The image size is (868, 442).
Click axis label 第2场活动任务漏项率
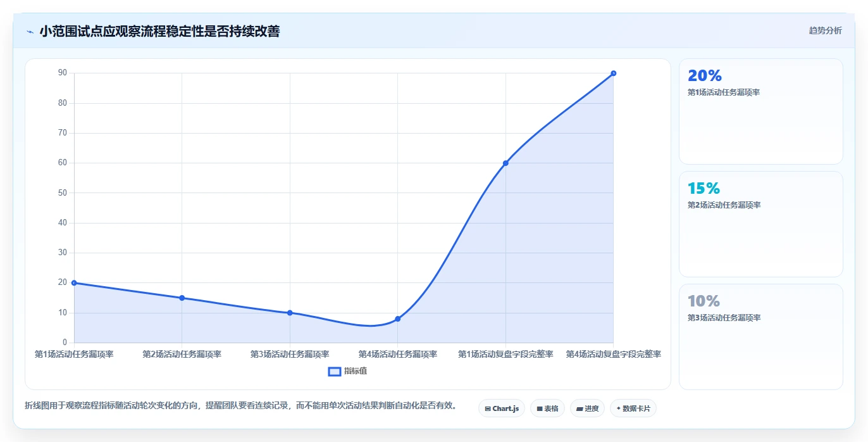[182, 354]
